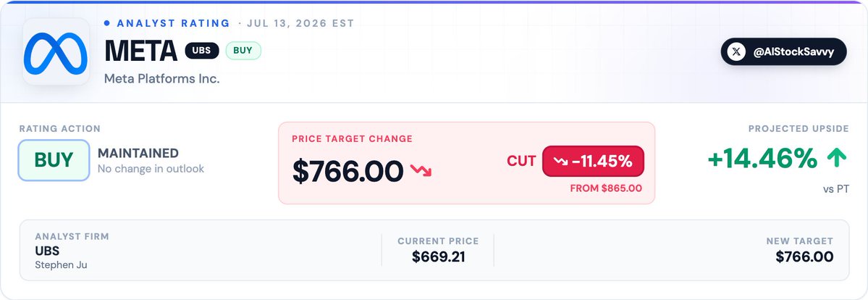Click the +14.46% projected upside figure
The width and height of the screenshot is (868, 300).
762,159
